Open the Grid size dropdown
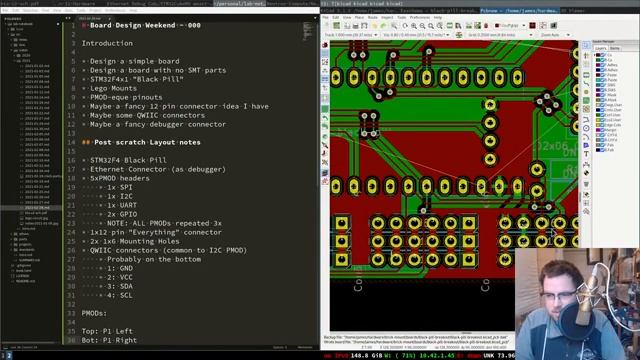The image size is (640, 360). point(500,35)
